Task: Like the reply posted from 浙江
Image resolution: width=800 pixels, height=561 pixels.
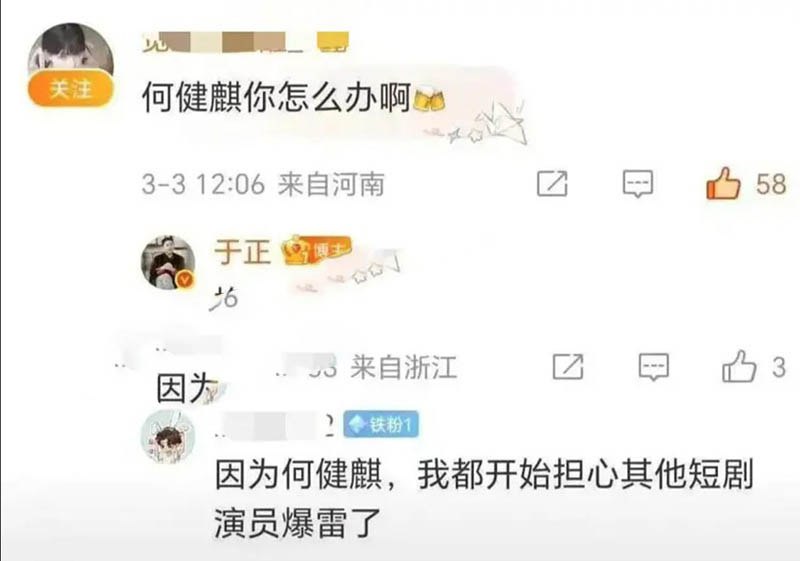Action: (739, 367)
